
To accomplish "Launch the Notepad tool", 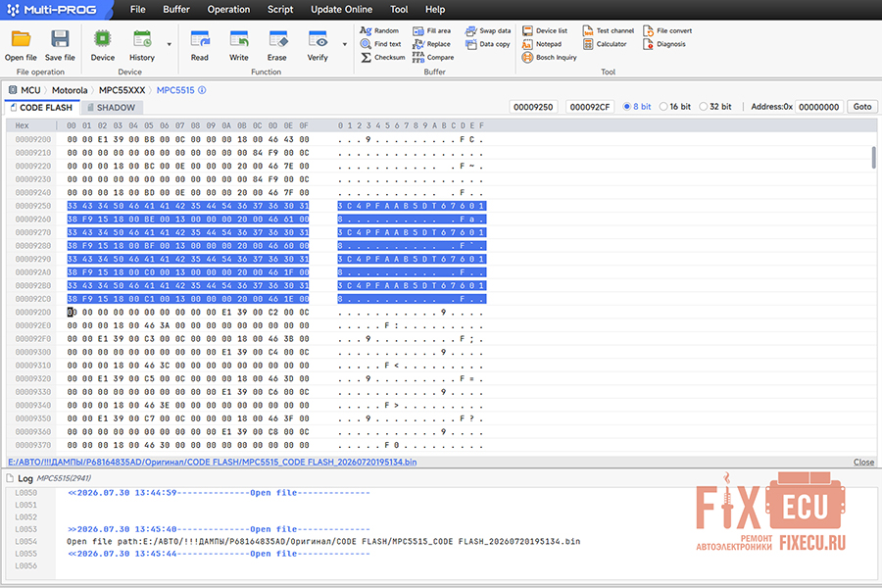I will coord(542,44).
